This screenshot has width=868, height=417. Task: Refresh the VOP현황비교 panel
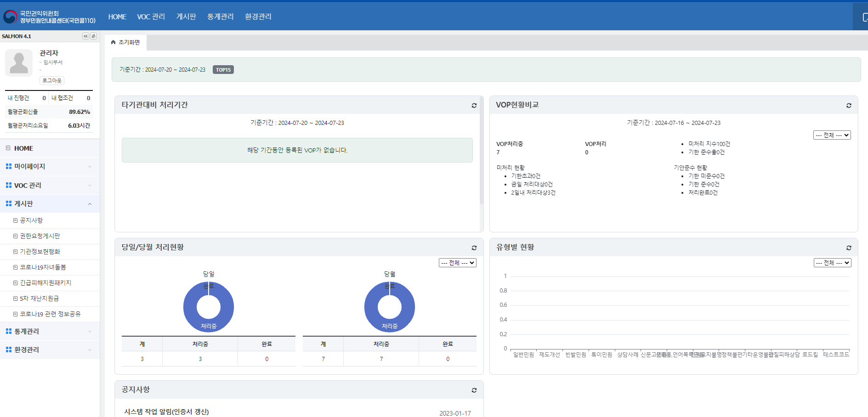848,106
